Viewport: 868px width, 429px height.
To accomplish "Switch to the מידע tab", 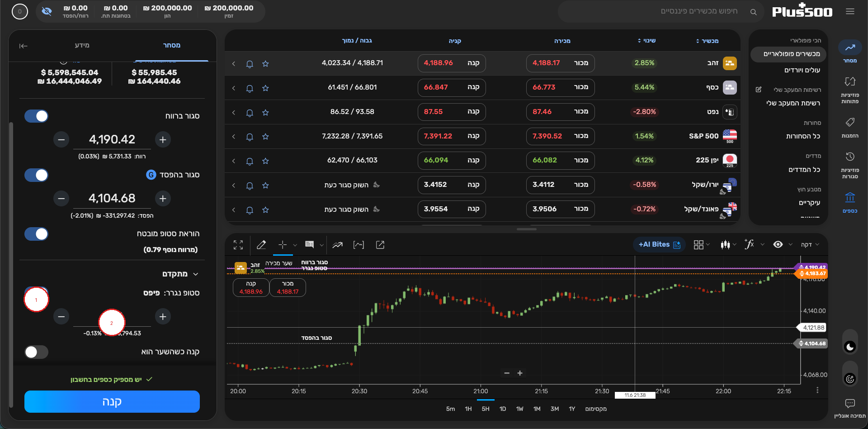I will tap(82, 45).
